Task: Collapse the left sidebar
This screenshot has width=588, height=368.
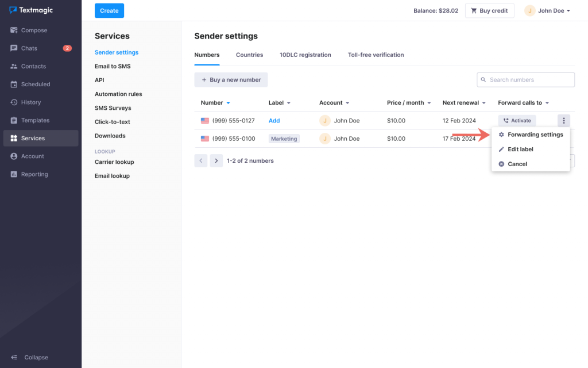Action: (x=30, y=357)
